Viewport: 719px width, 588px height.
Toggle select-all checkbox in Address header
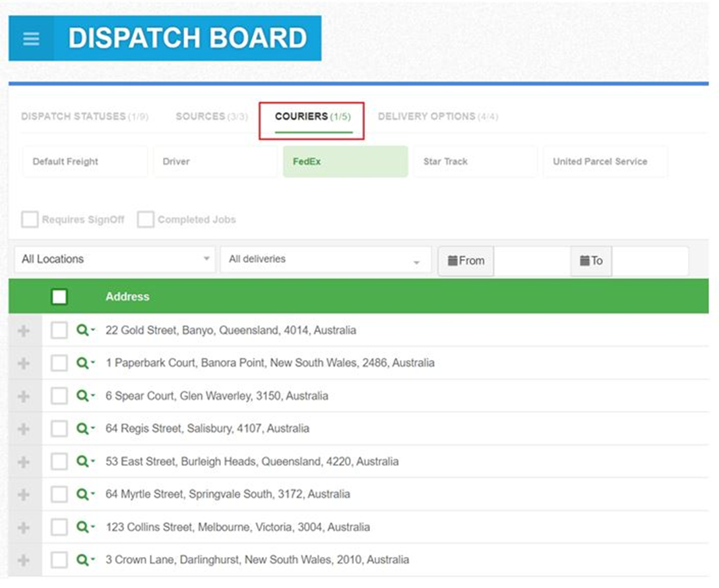[59, 297]
